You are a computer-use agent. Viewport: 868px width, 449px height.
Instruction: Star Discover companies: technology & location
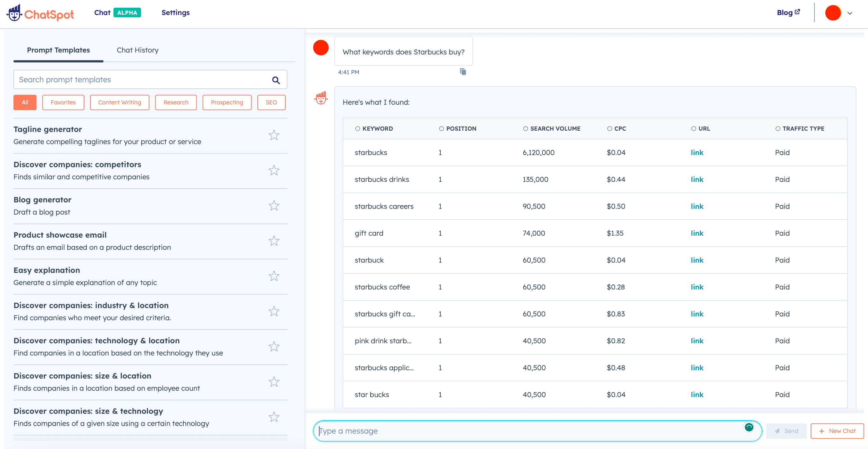pos(274,347)
